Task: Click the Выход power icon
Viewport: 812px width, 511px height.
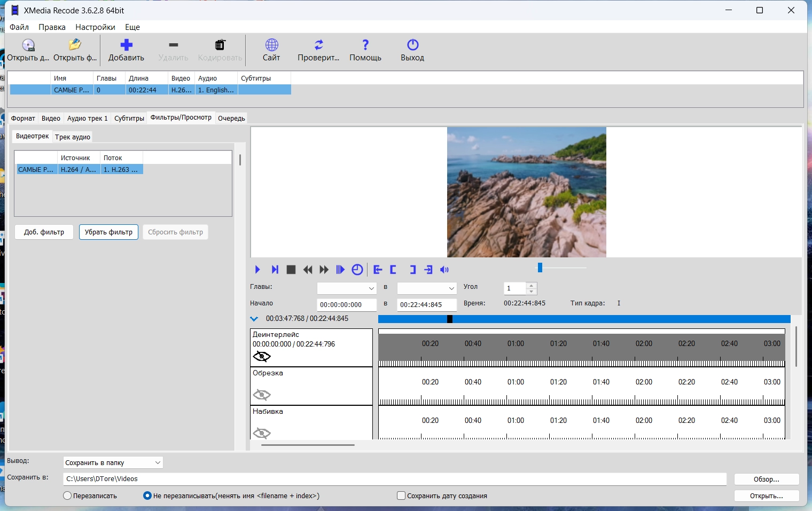Action: coord(412,45)
